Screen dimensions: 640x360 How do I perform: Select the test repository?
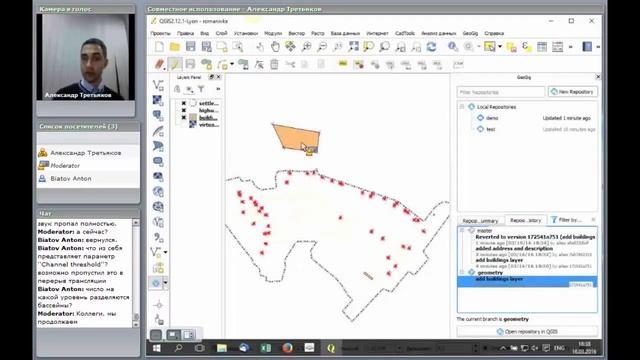coord(491,129)
